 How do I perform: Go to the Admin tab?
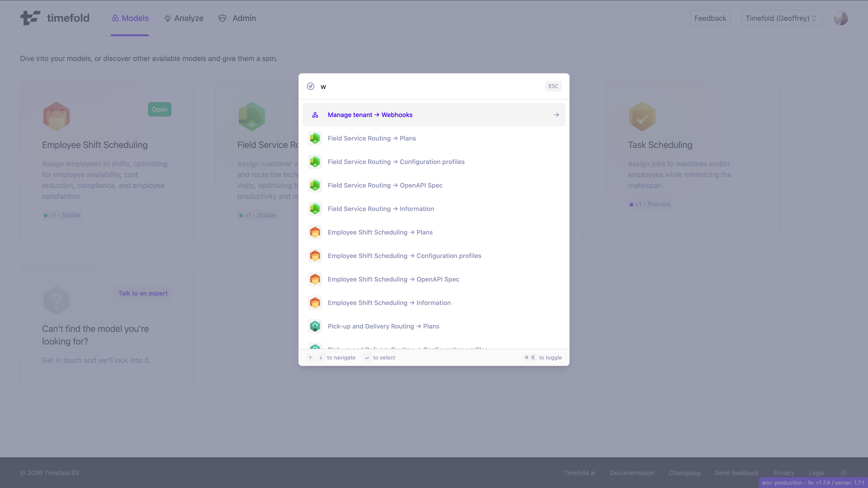pyautogui.click(x=237, y=18)
